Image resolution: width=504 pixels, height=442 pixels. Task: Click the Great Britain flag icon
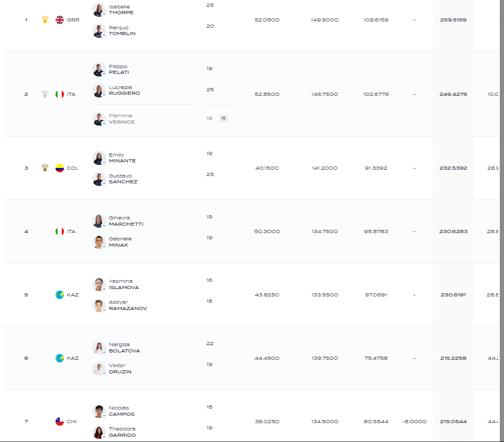pos(60,20)
